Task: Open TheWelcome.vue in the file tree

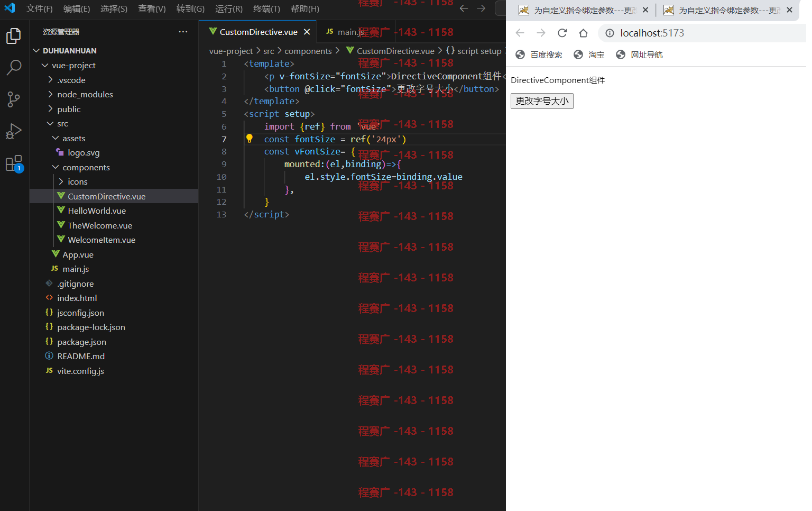Action: point(114,225)
